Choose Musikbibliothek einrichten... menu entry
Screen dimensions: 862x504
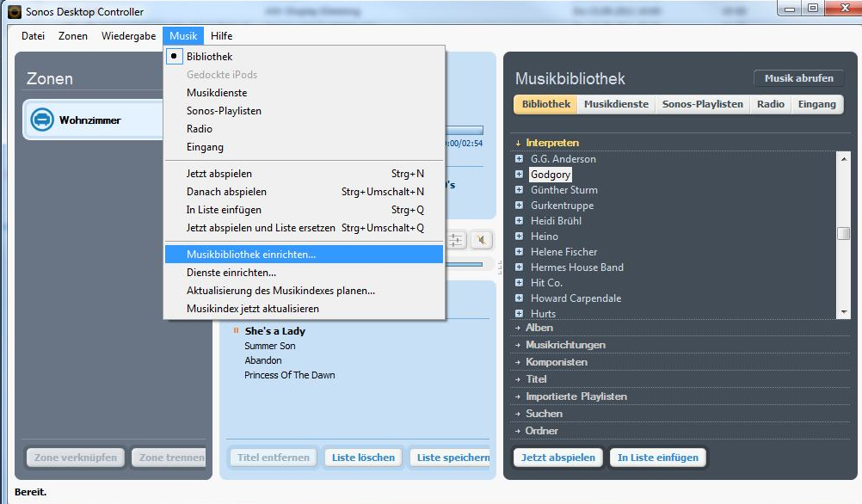tap(304, 254)
